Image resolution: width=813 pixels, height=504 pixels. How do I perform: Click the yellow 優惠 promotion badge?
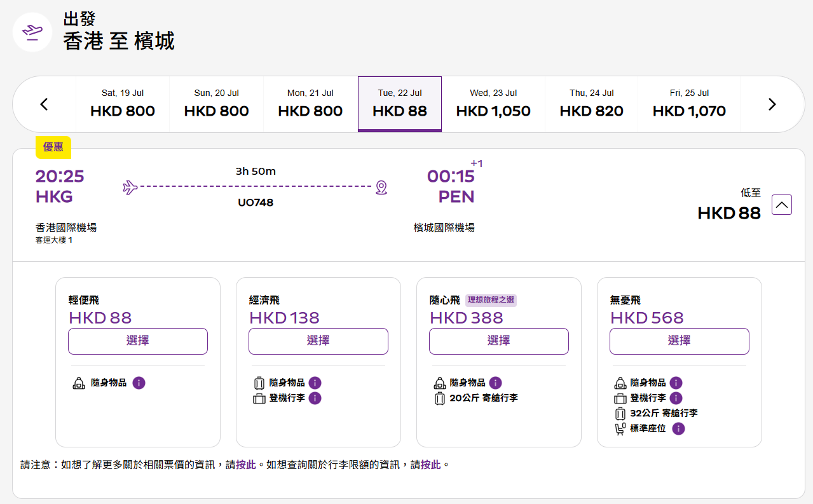[53, 147]
